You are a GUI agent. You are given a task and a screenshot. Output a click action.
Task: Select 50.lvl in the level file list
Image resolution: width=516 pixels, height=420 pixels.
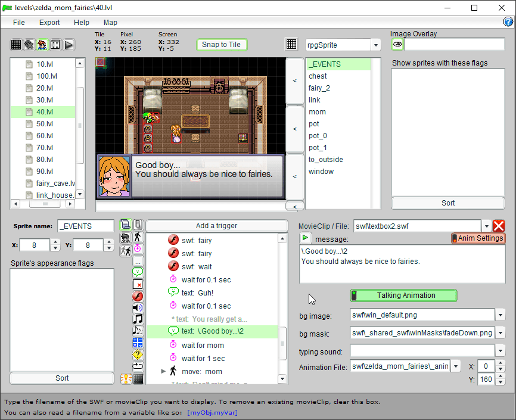click(45, 124)
